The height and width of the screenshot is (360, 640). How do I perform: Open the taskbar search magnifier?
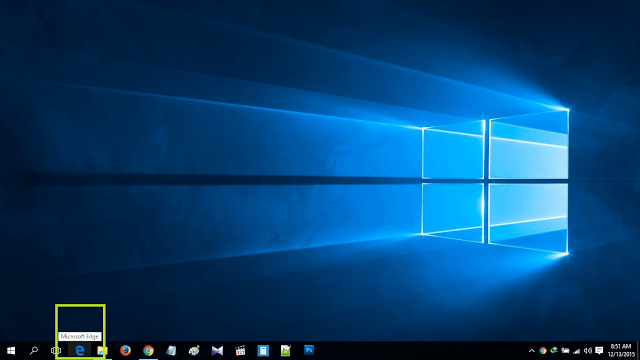34,351
